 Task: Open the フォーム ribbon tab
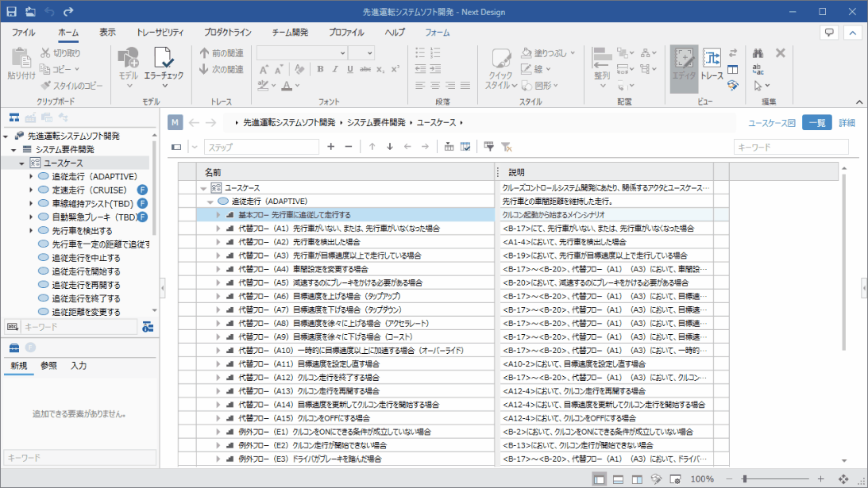point(438,33)
